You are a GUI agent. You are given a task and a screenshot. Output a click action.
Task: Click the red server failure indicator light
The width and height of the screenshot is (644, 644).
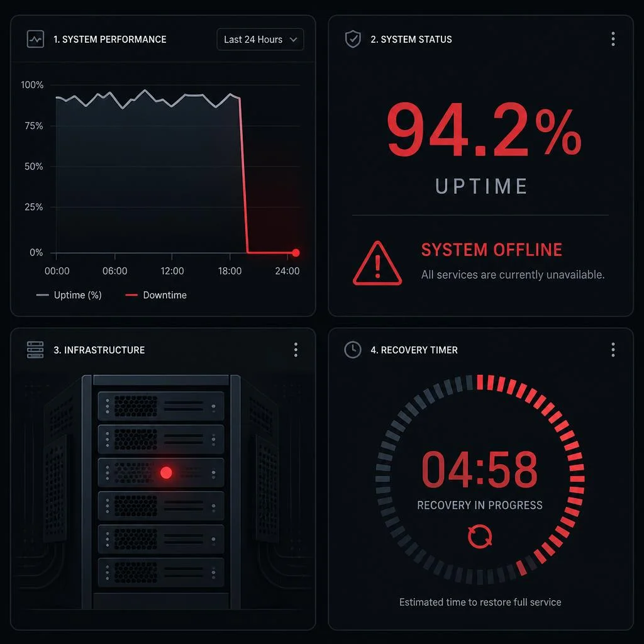(166, 473)
